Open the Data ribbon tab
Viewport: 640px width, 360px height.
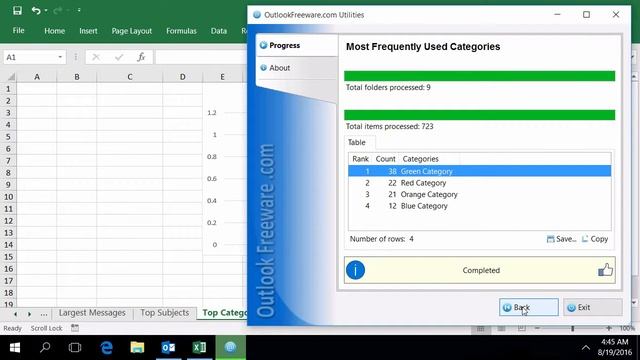tap(219, 31)
